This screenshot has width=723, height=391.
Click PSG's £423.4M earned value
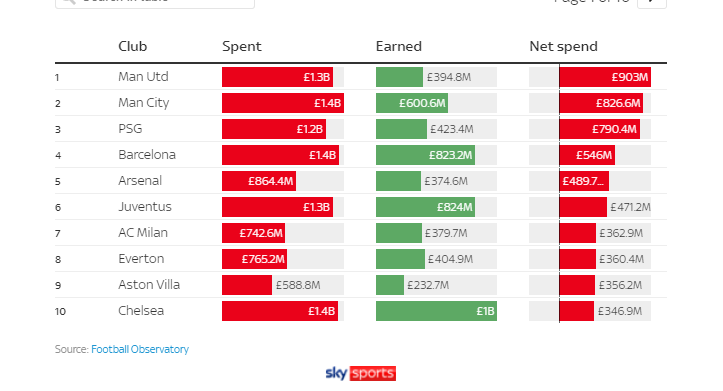pyautogui.click(x=451, y=129)
